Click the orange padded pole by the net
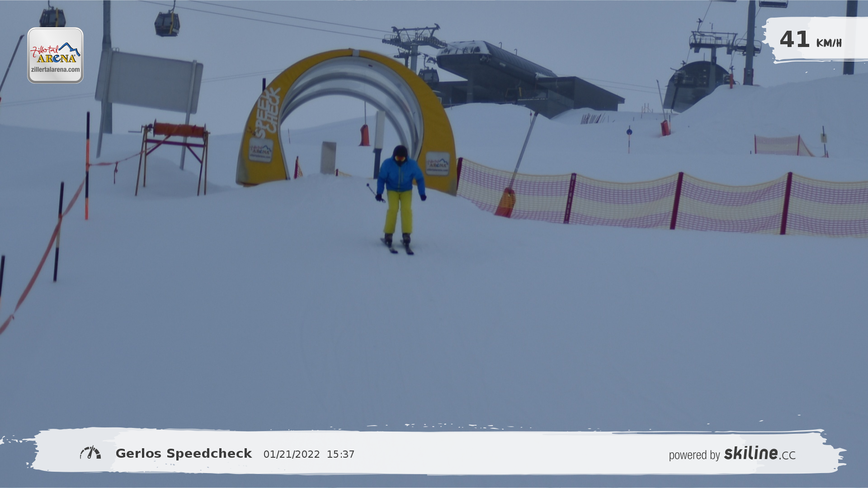The height and width of the screenshot is (488, 868). [505, 202]
